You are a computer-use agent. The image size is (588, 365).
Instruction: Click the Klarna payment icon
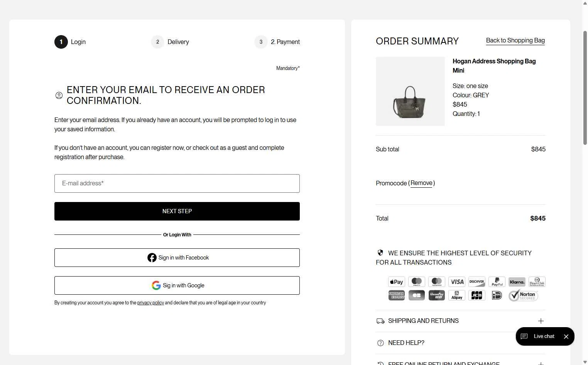click(517, 282)
